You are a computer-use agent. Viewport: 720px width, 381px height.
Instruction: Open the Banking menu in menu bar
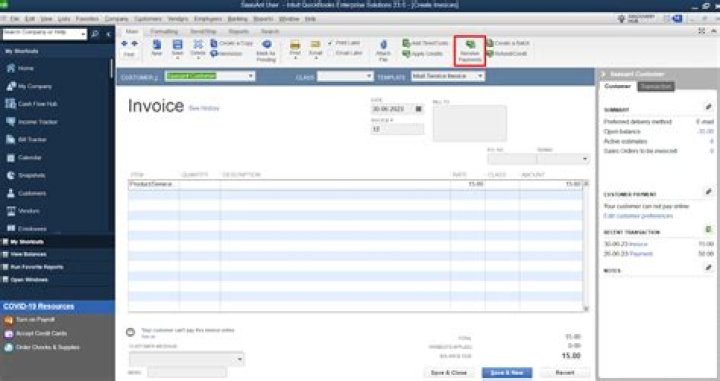tap(237, 19)
